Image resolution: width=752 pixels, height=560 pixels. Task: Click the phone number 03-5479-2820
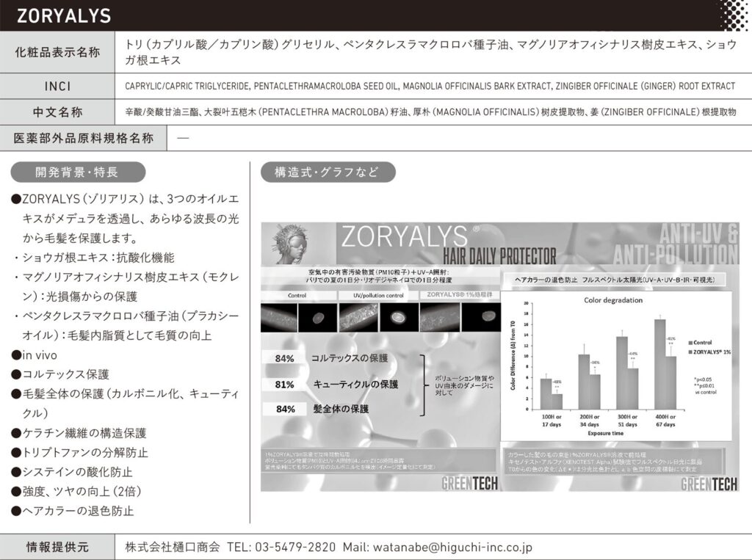(295, 547)
